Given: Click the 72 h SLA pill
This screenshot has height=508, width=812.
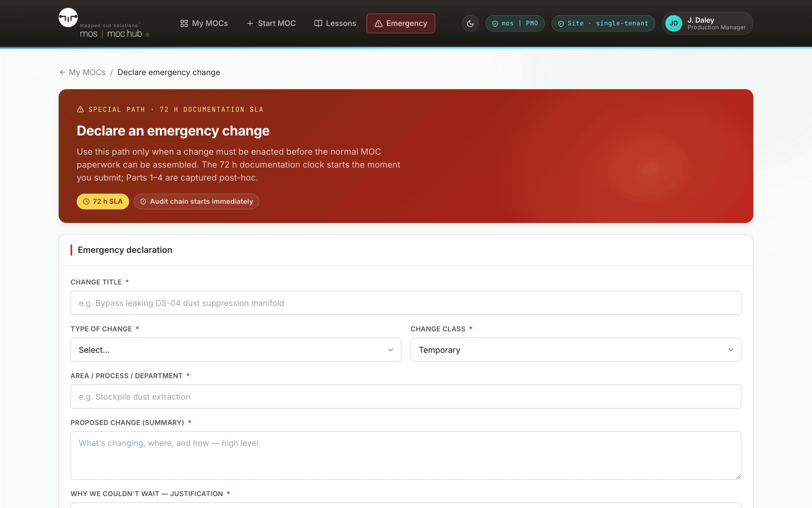Looking at the screenshot, I should pyautogui.click(x=103, y=201).
